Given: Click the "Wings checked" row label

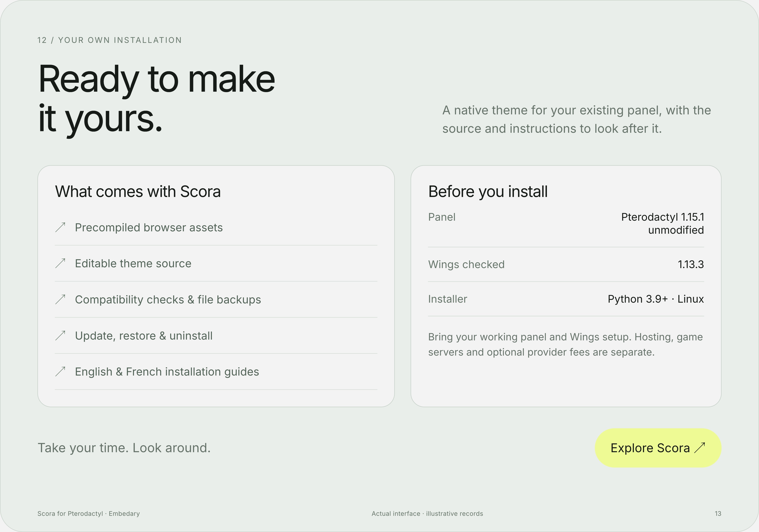Looking at the screenshot, I should click(466, 264).
